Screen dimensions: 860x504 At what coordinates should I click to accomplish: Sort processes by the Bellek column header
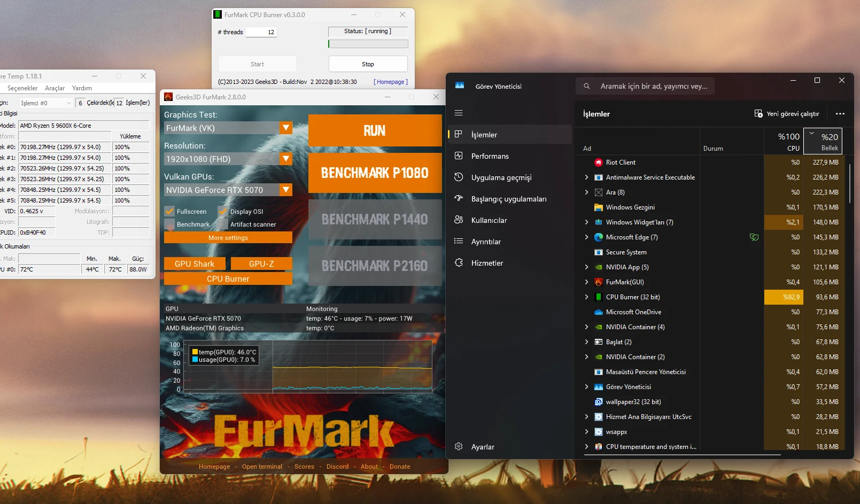tap(823, 141)
